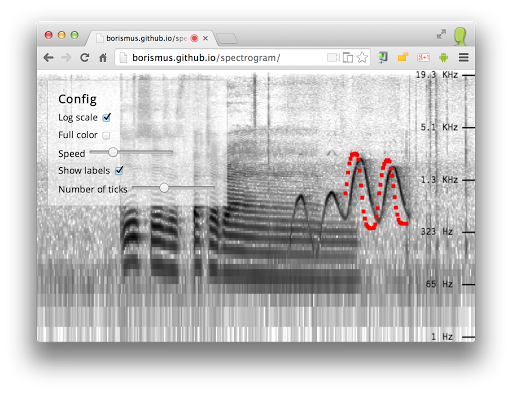512x393 pixels.
Task: Open the Chrome hamburger menu
Action: [x=464, y=57]
